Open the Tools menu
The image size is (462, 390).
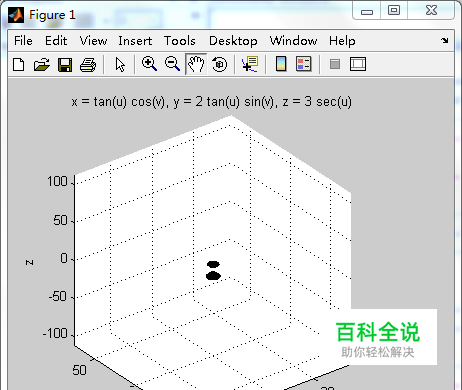pos(179,41)
